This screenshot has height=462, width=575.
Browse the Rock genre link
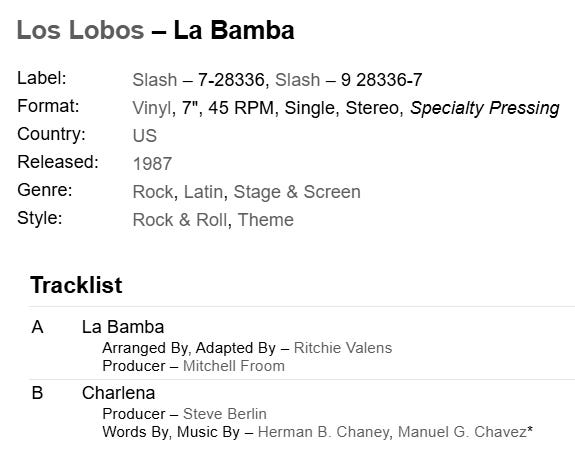click(153, 192)
